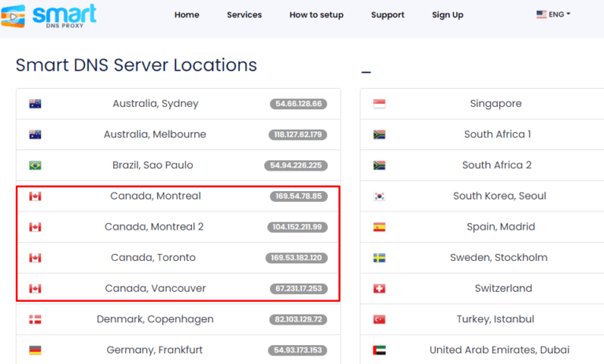604x364 pixels.
Task: Open the ENG language dropdown
Action: pos(553,15)
